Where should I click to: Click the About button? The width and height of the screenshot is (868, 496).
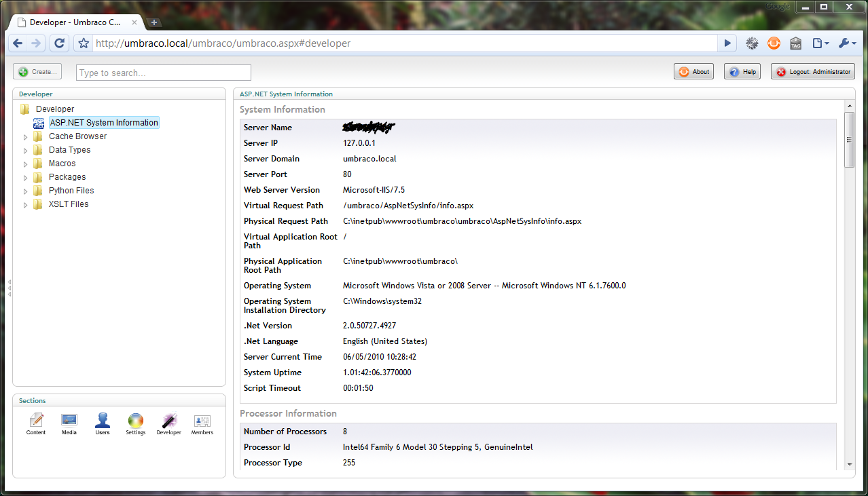693,71
